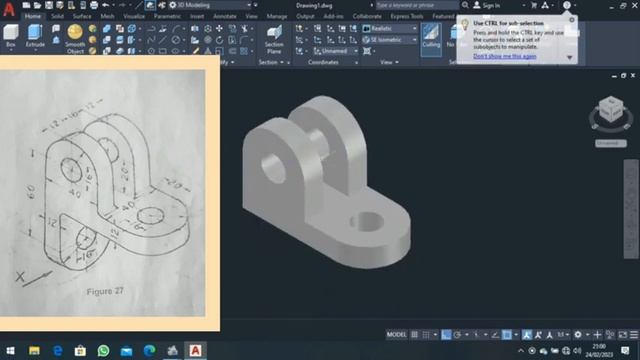The width and height of the screenshot is (640, 360).
Task: Click the Don't show me this again link
Action: coord(504,56)
